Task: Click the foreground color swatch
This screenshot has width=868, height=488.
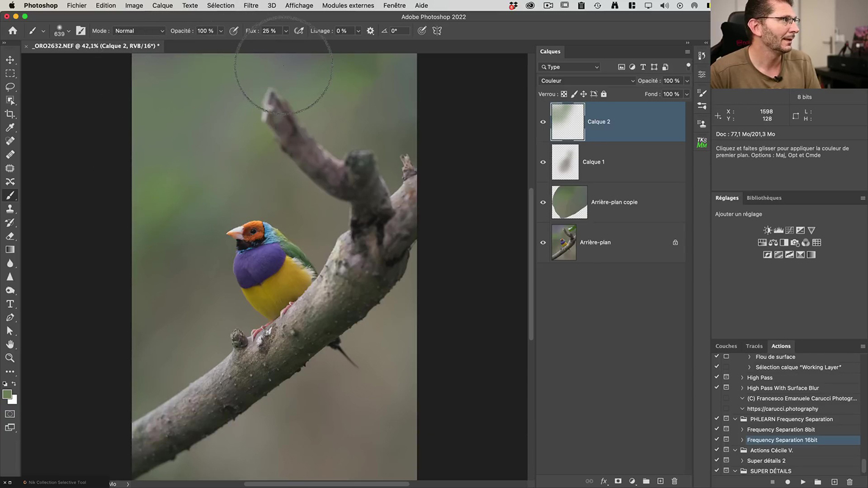Action: click(x=7, y=395)
